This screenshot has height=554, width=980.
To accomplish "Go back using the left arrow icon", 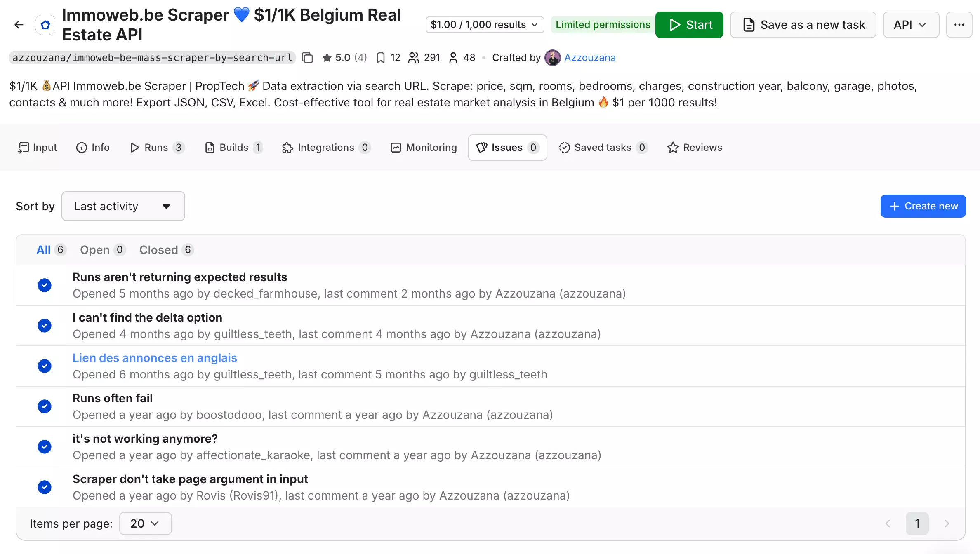I will point(19,25).
